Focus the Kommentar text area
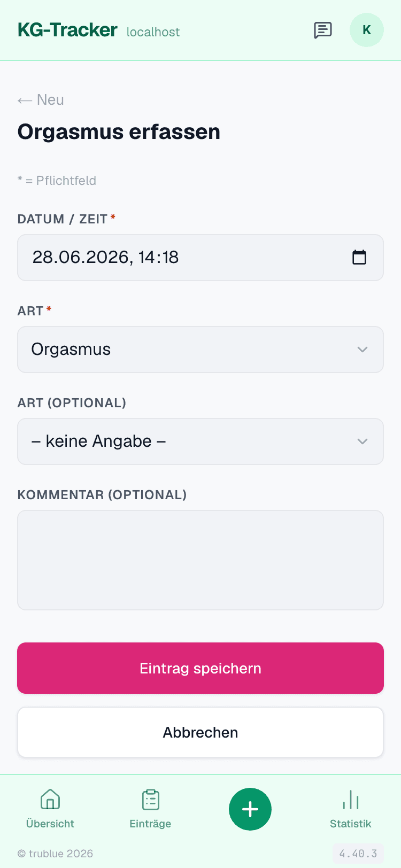 pos(200,560)
